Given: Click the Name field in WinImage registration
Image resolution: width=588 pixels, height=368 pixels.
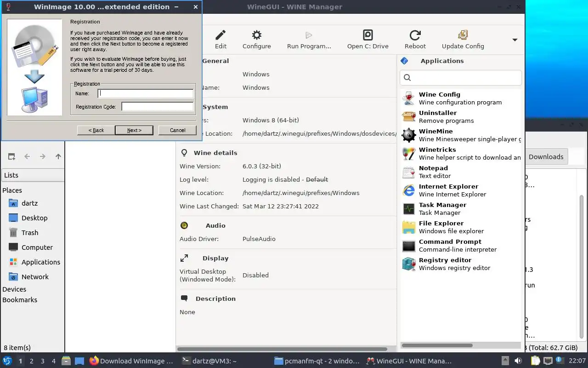Looking at the screenshot, I should click(146, 93).
